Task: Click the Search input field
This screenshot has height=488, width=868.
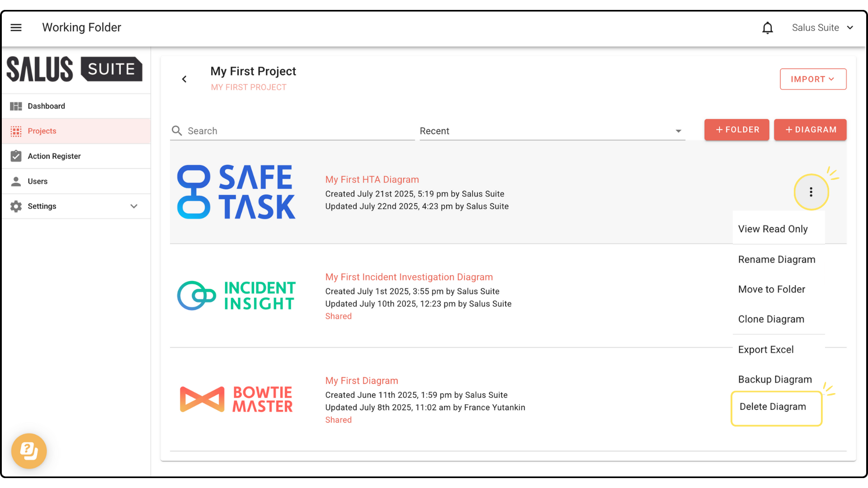Action: pos(298,131)
